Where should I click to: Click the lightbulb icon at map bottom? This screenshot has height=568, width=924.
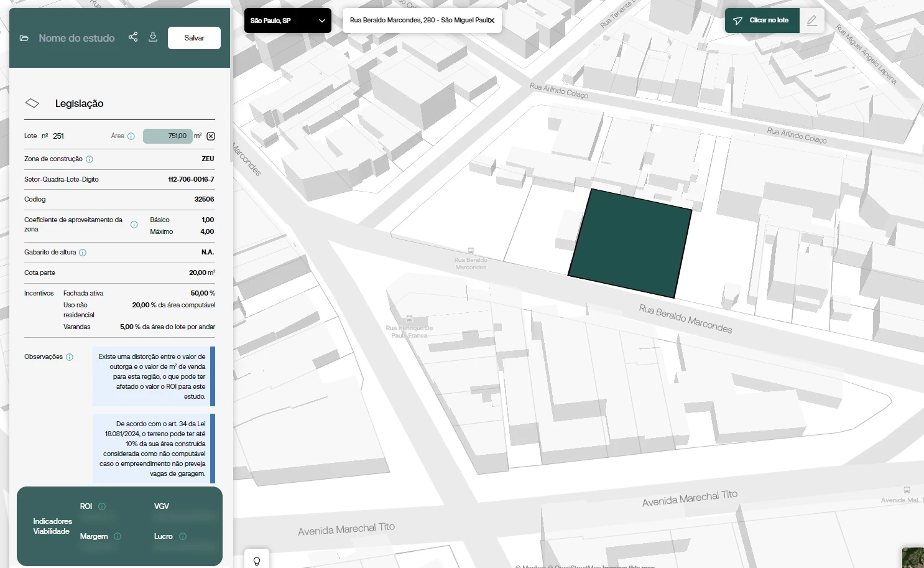click(256, 561)
